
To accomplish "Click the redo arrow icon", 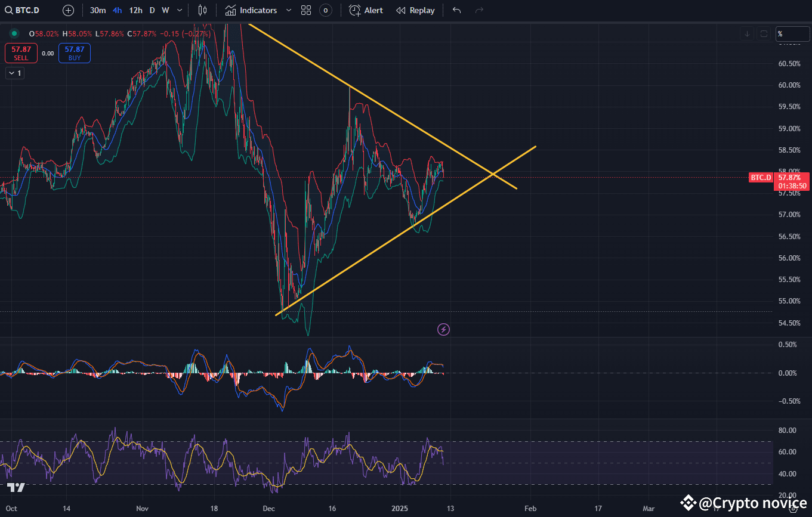I will pyautogui.click(x=479, y=10).
